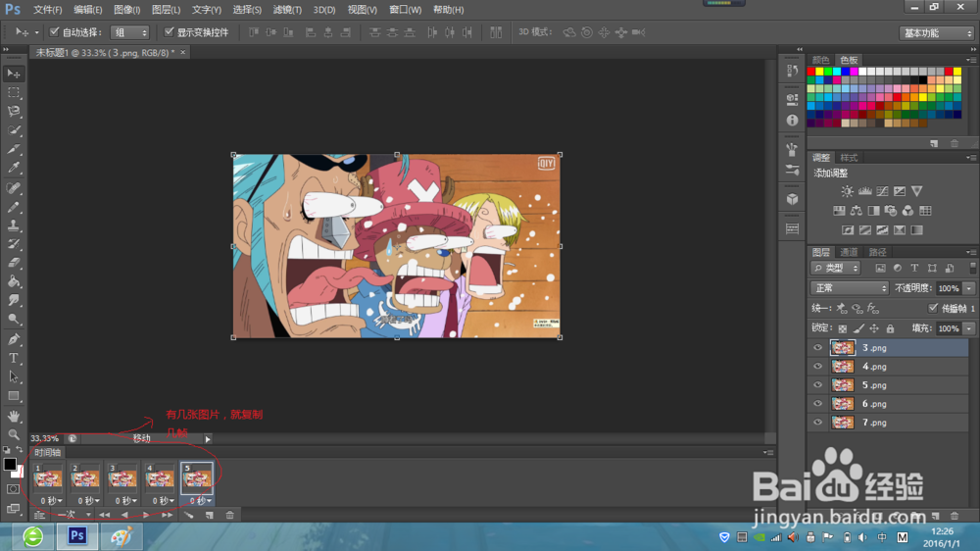Open the Auto-Select group dropdown
Image resolution: width=980 pixels, height=551 pixels.
coord(130,32)
